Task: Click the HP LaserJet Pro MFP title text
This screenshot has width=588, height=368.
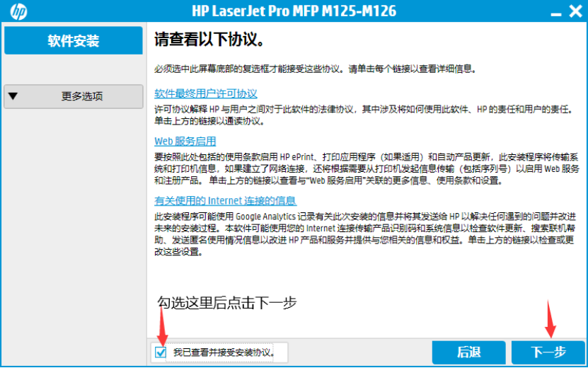Action: 294,11
